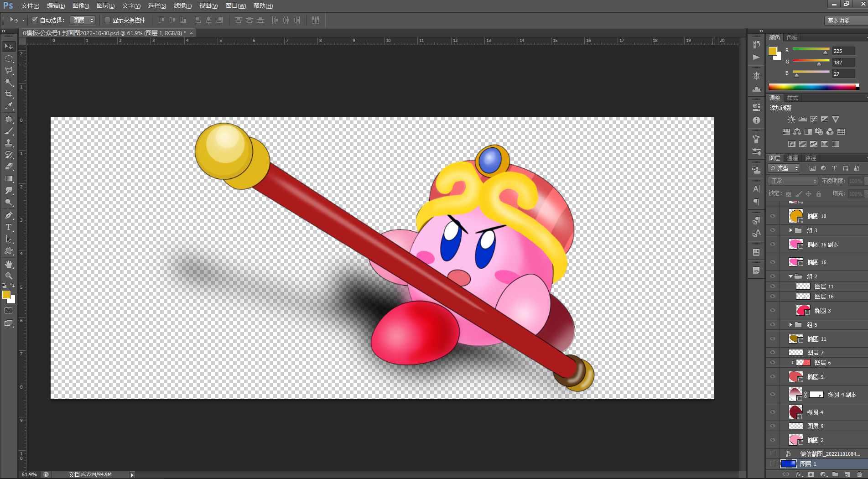
Task: Select the Eraser tool
Action: coord(9,167)
